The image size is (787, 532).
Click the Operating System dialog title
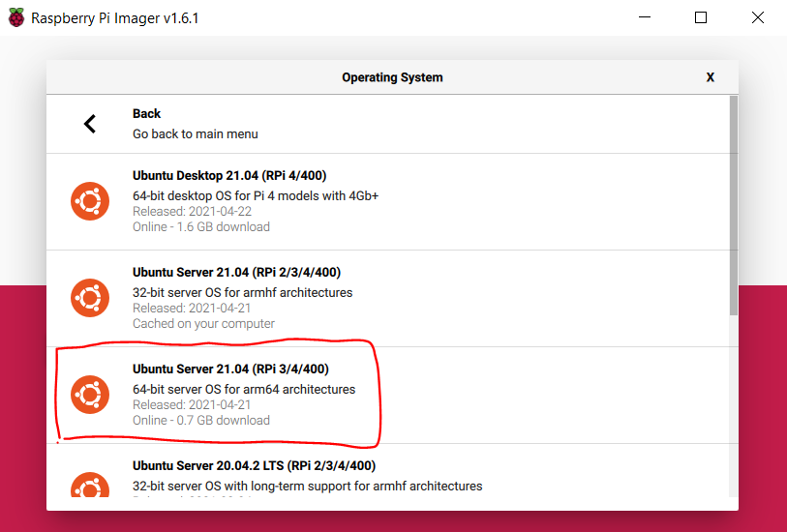(x=392, y=77)
